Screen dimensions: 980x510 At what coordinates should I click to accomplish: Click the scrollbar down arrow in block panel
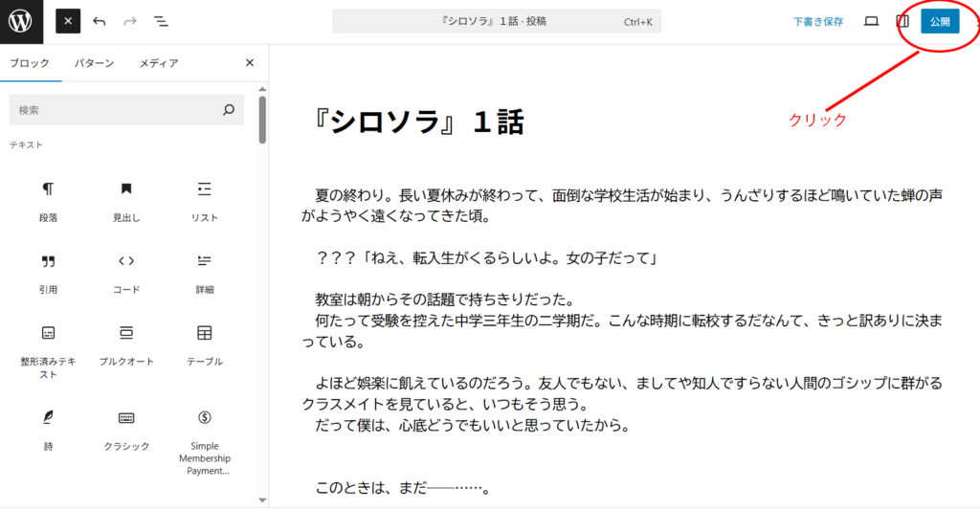click(262, 500)
